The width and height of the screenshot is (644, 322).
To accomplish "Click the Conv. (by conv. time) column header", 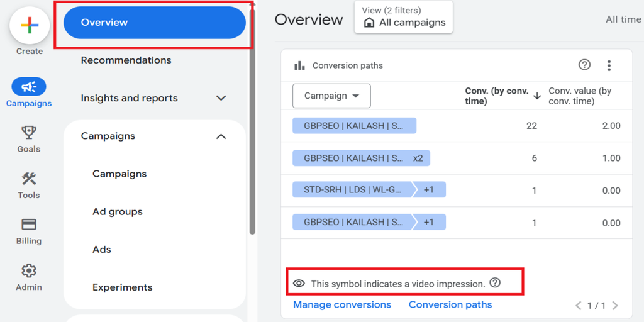I will coord(497,96).
